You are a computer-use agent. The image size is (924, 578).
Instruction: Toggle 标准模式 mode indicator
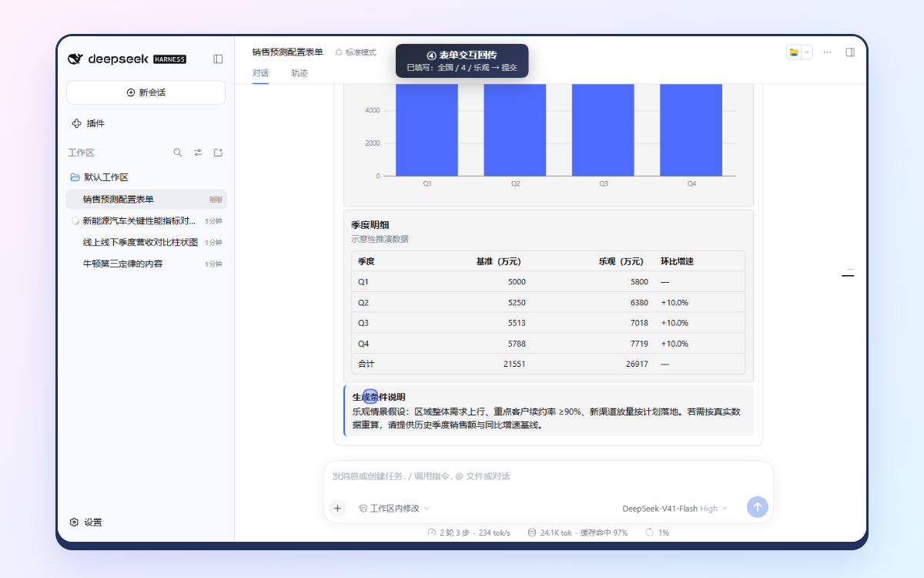356,52
